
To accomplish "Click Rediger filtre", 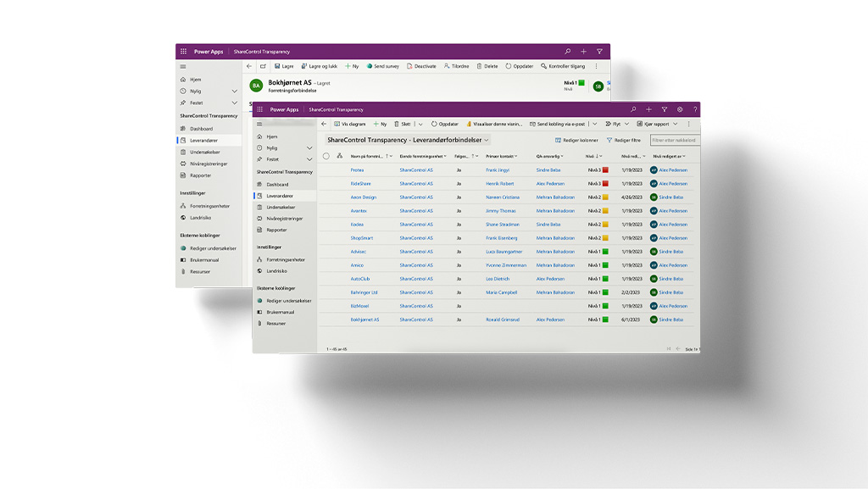I will click(x=624, y=141).
